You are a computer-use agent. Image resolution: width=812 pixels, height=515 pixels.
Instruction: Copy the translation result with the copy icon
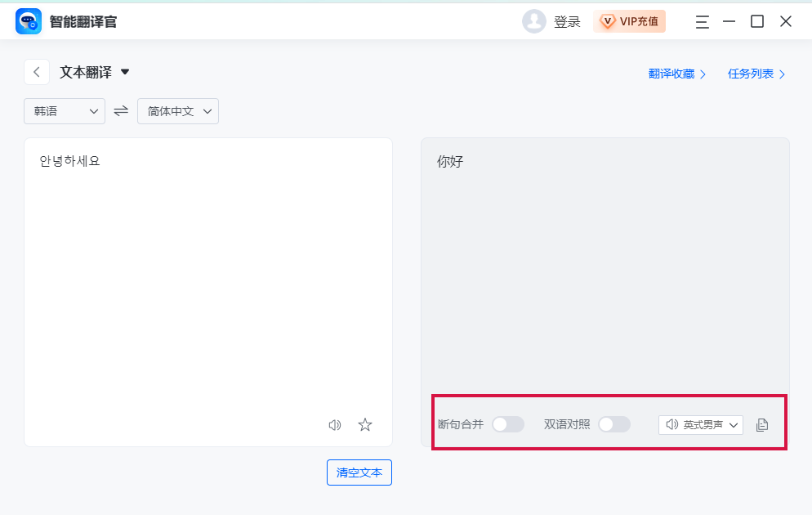tap(762, 425)
